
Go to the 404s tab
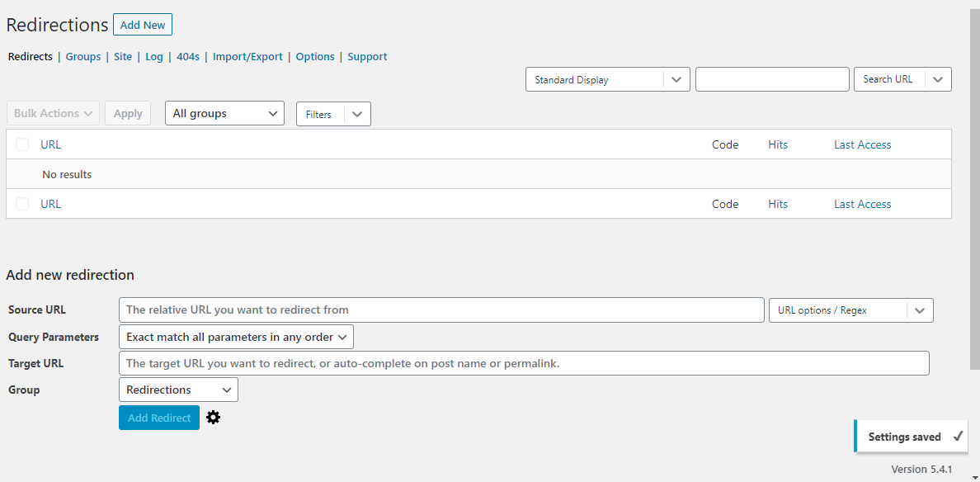click(x=188, y=56)
